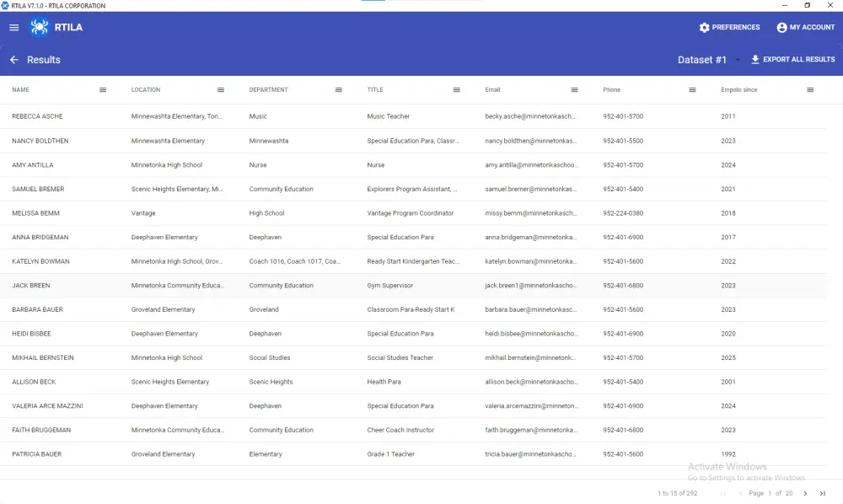Open NAME column menu icon
Screen dimensions: 843x504
click(x=103, y=89)
